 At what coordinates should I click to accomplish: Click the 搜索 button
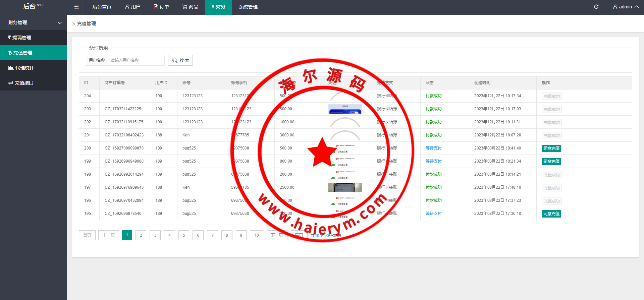pyautogui.click(x=180, y=60)
